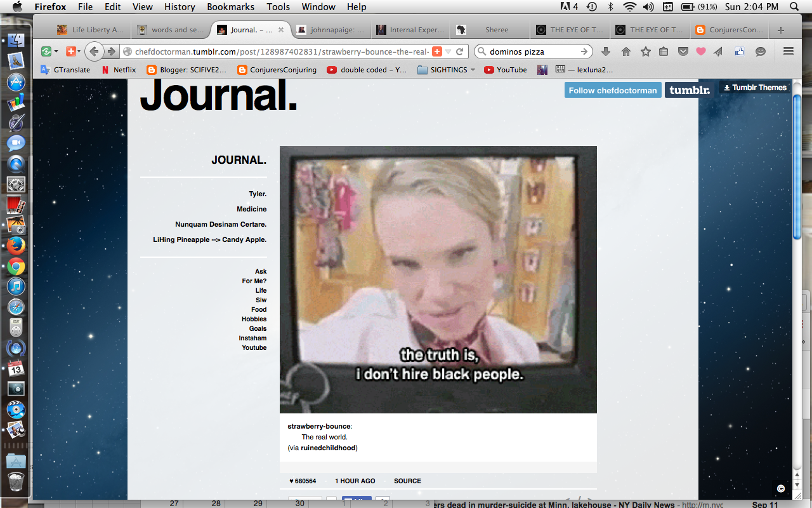Screen dimensions: 812x508
Task: Open the downloads arrow icon
Action: coord(606,51)
